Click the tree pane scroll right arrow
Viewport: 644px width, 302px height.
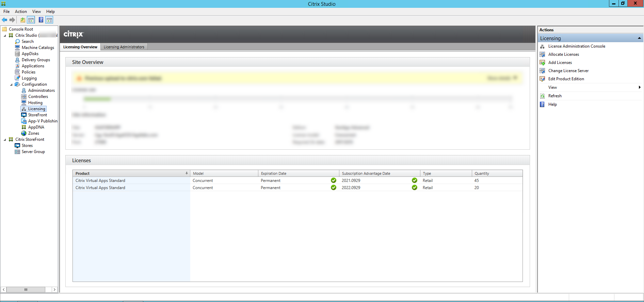(54, 290)
